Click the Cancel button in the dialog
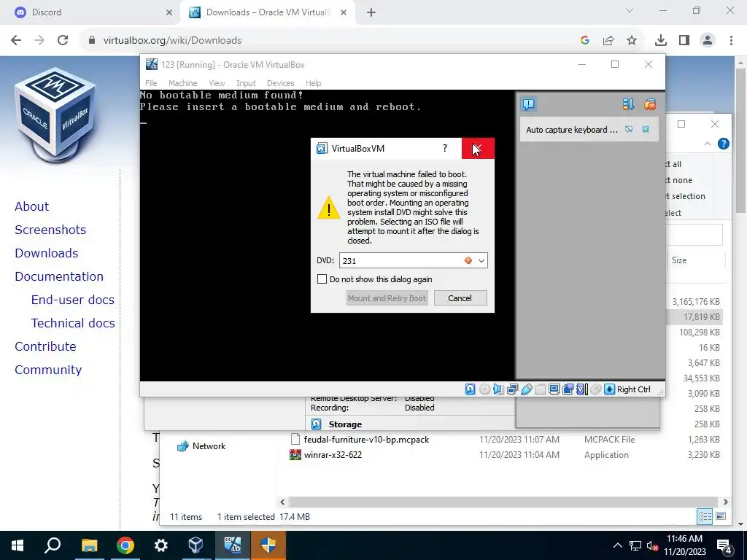Screen dimensions: 747x560 [460, 298]
